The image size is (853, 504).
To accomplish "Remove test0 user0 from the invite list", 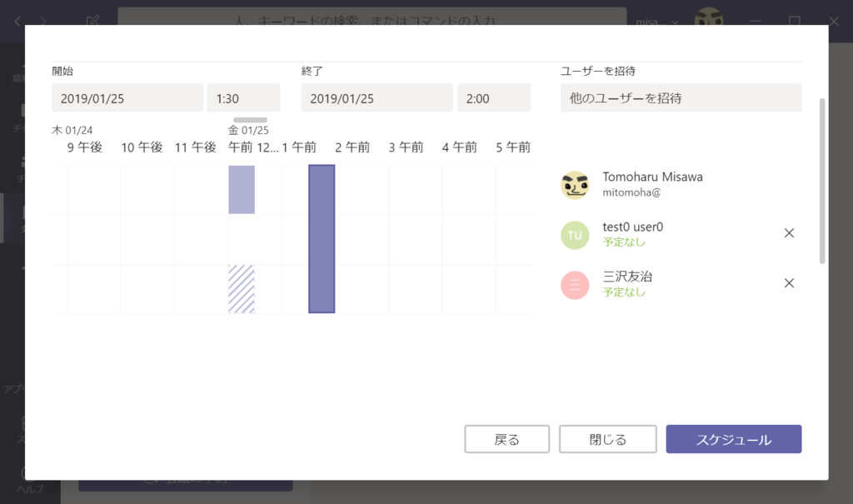I will click(x=789, y=233).
